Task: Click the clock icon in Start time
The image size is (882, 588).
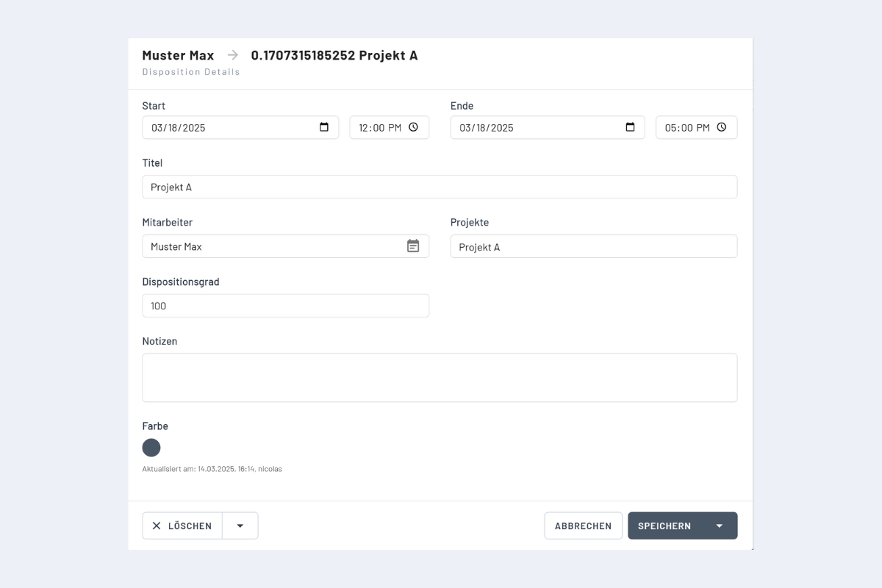Action: coord(413,127)
